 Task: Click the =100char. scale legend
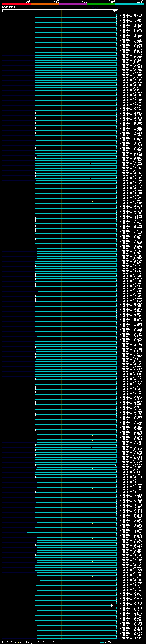pos(108,642)
